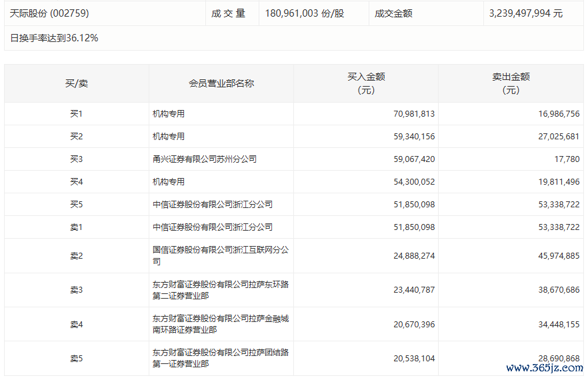
Task: Click the 日换手率达到36.12% note text
Action: pos(55,38)
